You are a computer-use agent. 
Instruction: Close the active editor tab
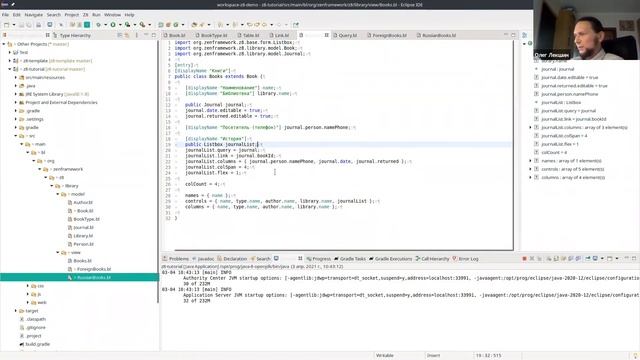(x=327, y=36)
